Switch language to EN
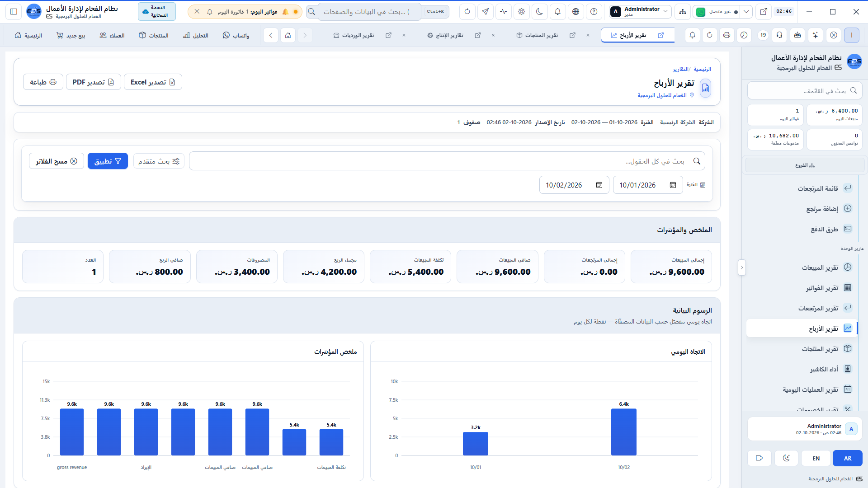 tap(816, 458)
